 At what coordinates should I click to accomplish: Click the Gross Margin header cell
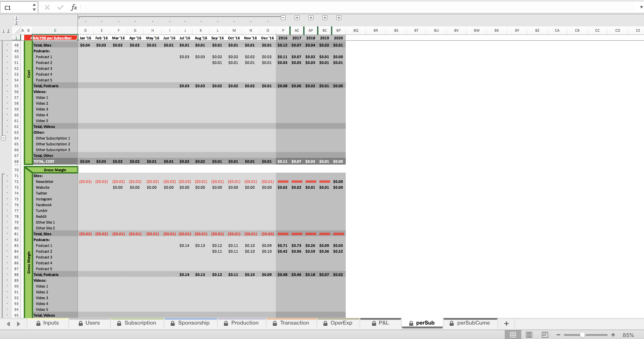click(x=55, y=170)
